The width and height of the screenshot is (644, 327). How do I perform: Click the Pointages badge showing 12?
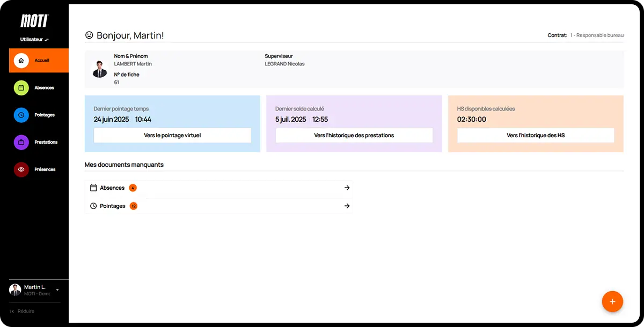click(x=134, y=206)
